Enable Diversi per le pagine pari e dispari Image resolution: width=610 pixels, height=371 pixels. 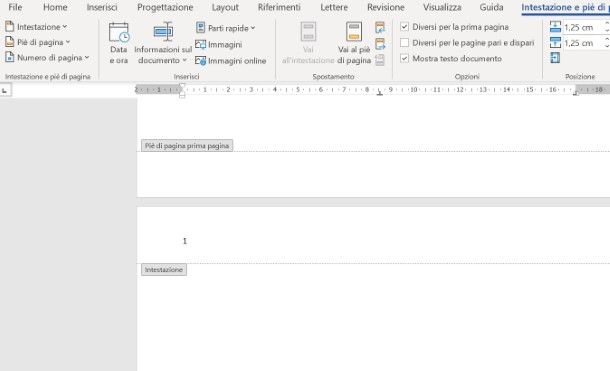click(405, 43)
